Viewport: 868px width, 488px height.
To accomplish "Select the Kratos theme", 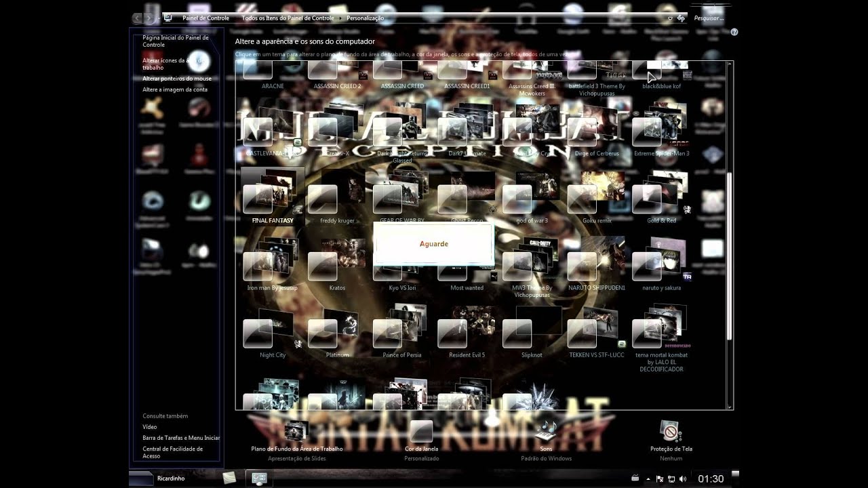I will click(x=337, y=263).
